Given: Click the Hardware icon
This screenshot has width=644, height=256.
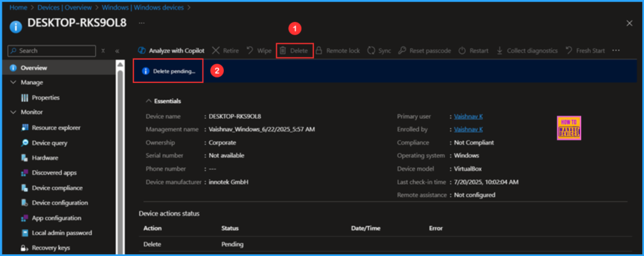Looking at the screenshot, I should [25, 158].
